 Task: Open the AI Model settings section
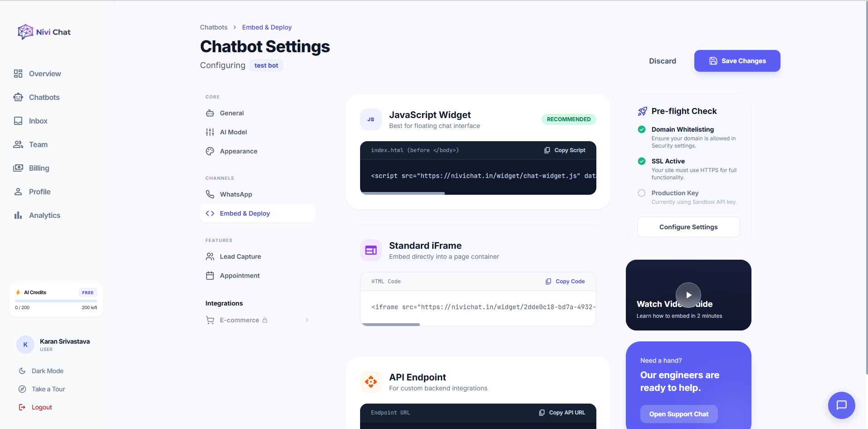coord(258,132)
